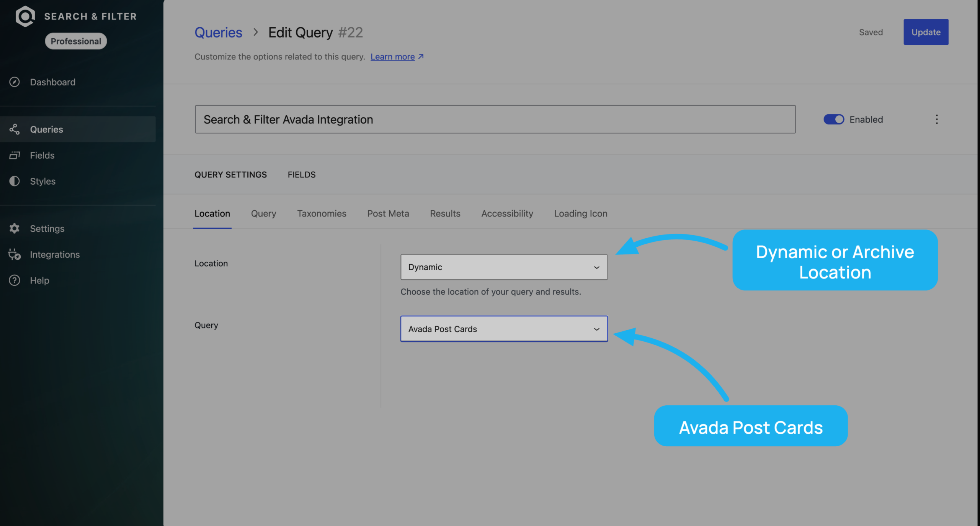Click the Integrations plug icon
Image resolution: width=980 pixels, height=526 pixels.
(15, 254)
